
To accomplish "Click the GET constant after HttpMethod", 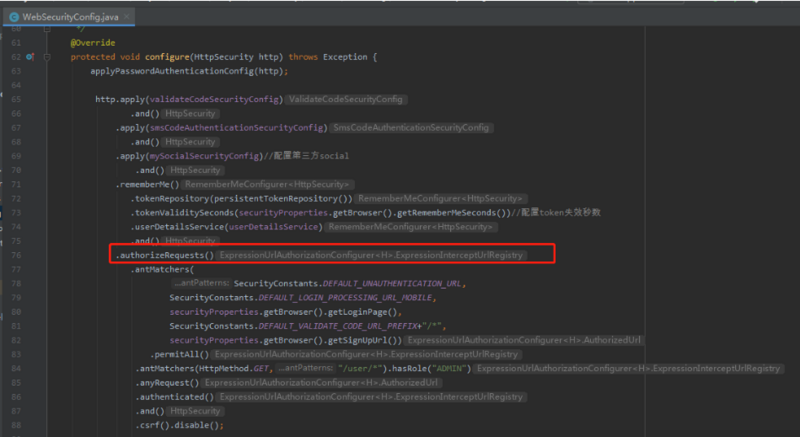I will (x=261, y=368).
